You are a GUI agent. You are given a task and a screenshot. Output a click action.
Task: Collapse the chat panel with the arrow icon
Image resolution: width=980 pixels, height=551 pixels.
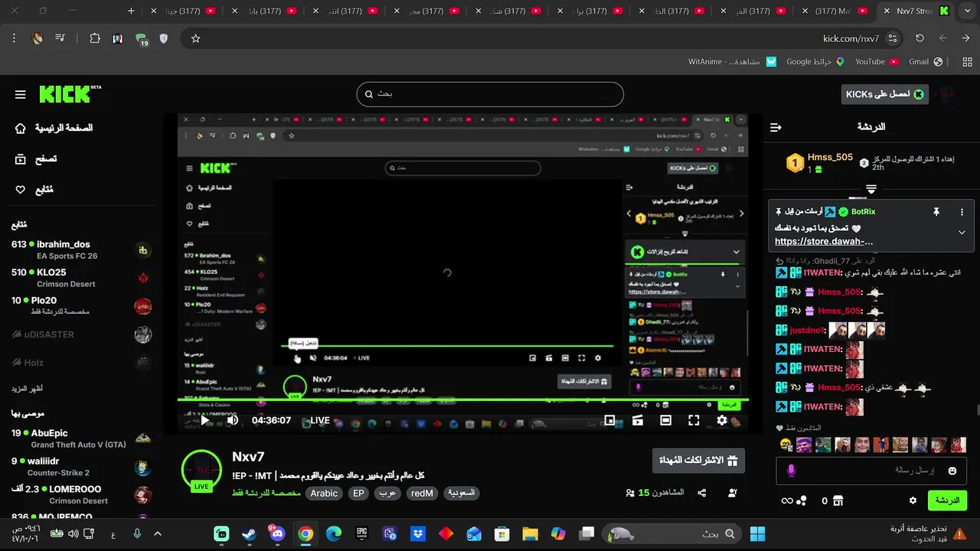coord(776,127)
